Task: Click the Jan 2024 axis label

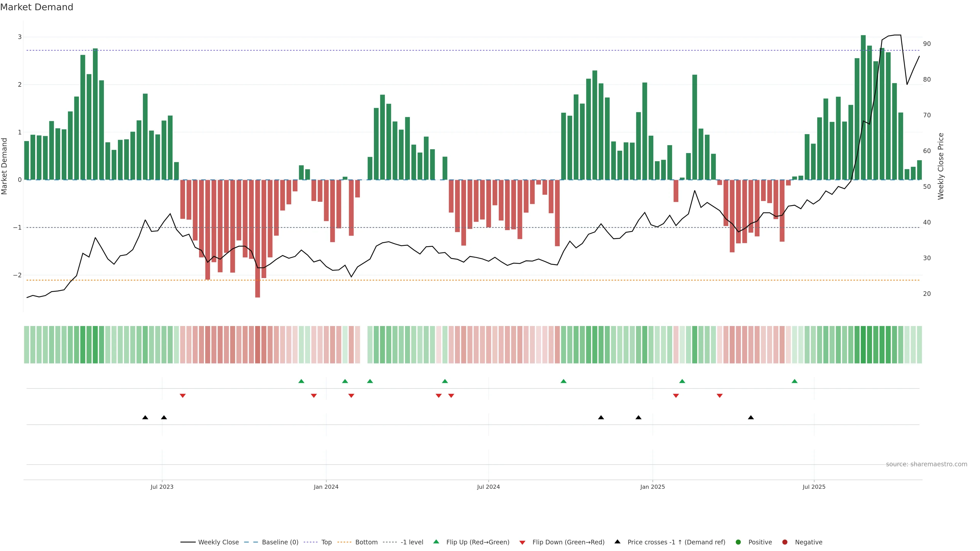Action: coord(326,487)
